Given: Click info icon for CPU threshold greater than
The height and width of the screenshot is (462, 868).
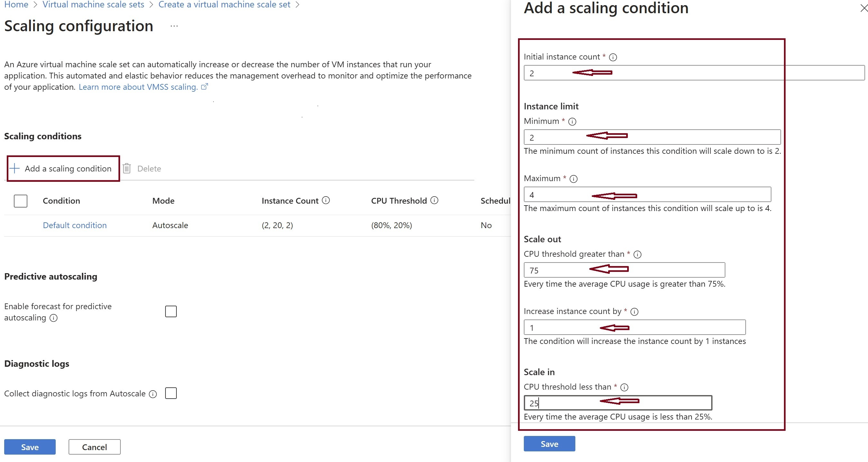Looking at the screenshot, I should pos(637,254).
